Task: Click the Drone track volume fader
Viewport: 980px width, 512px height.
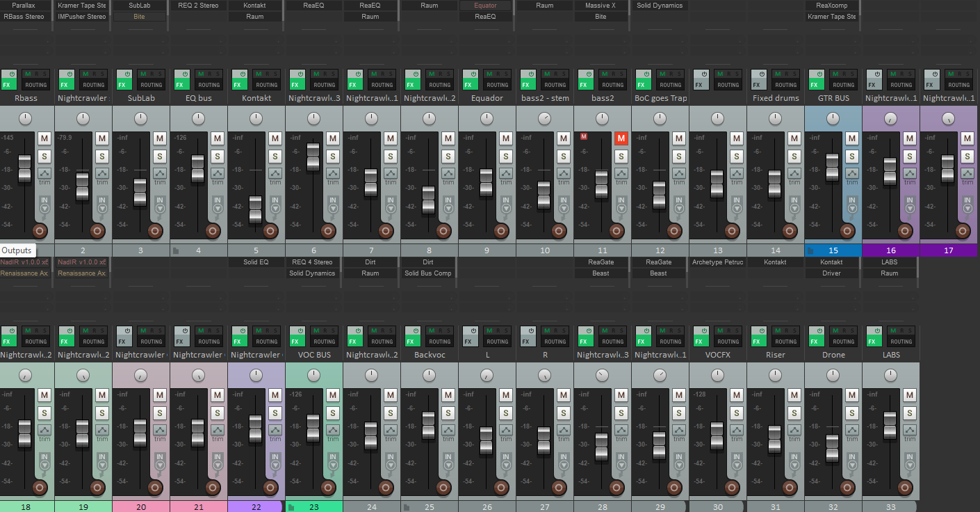Action: click(833, 447)
